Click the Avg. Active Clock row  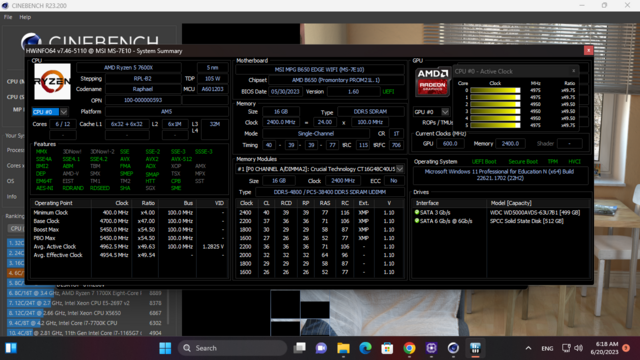(x=129, y=247)
